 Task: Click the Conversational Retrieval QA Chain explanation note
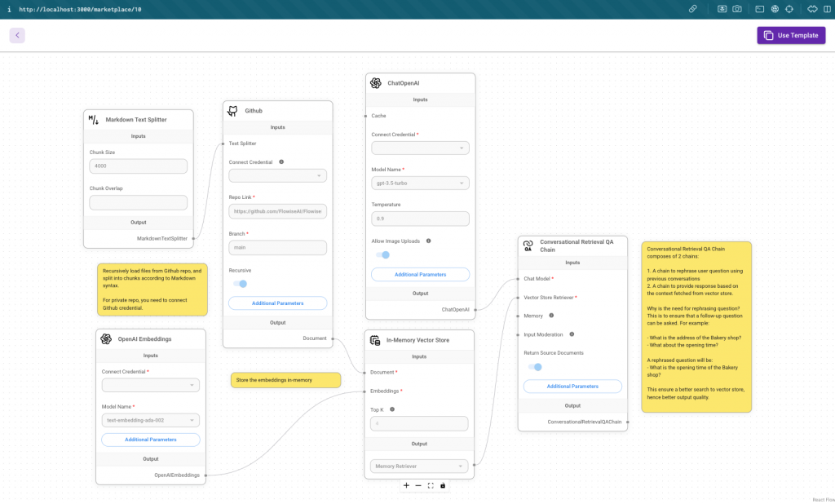[696, 326]
